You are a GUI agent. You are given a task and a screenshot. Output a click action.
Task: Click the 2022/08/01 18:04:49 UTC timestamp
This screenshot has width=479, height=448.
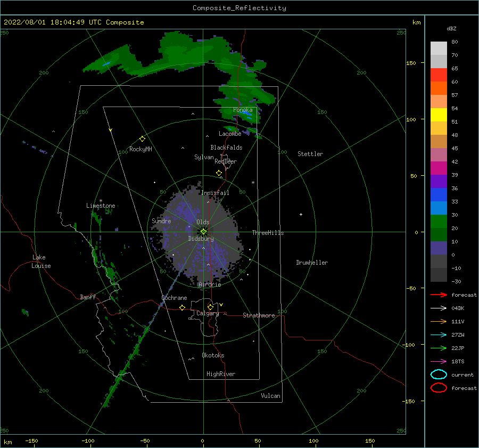click(53, 22)
